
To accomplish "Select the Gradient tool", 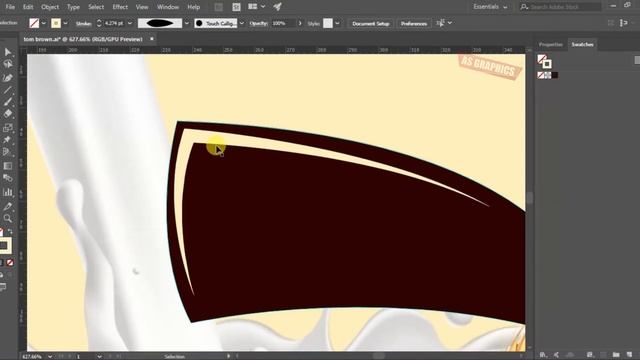I will tap(7, 166).
